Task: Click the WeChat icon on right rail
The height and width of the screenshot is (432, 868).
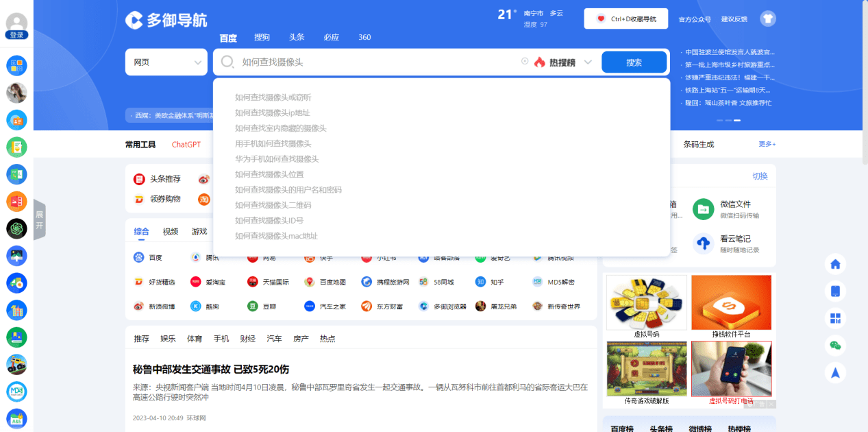Action: (835, 346)
